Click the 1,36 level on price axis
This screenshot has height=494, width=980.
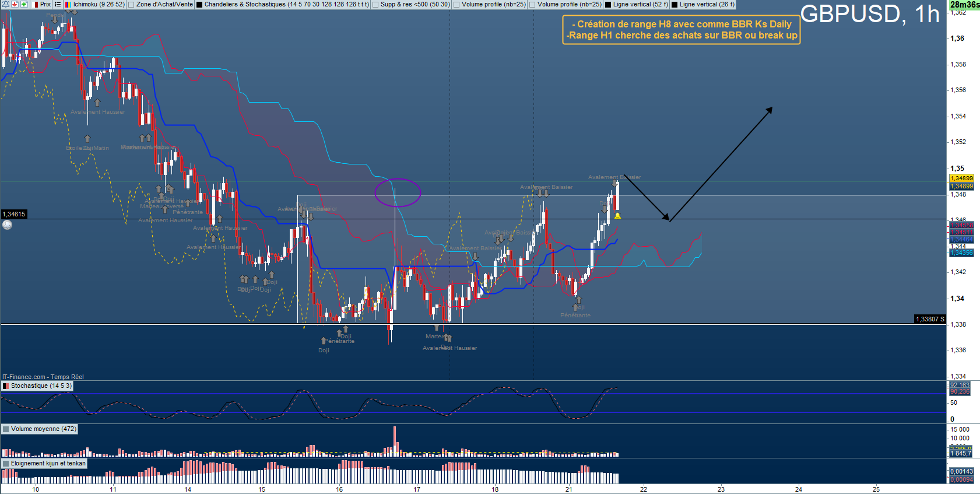click(957, 38)
